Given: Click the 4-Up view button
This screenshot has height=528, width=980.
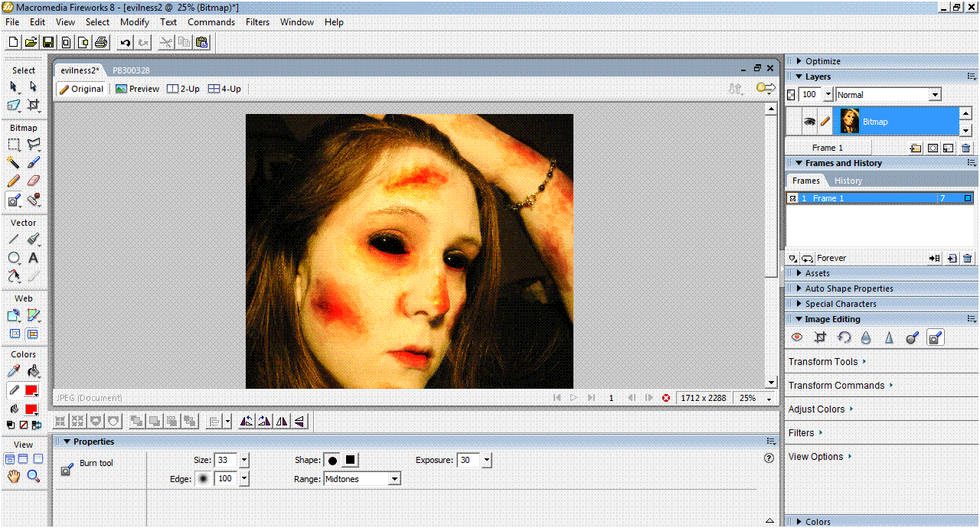Looking at the screenshot, I should 224,89.
